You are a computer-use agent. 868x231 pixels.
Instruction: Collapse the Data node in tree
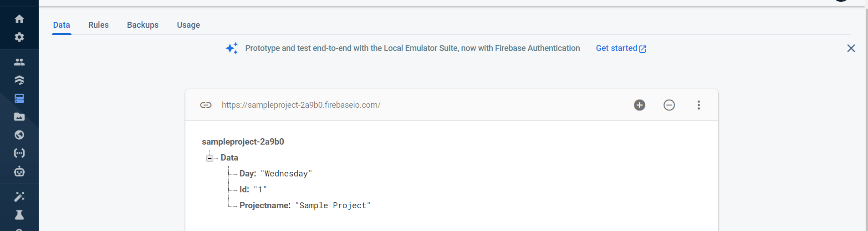click(209, 158)
